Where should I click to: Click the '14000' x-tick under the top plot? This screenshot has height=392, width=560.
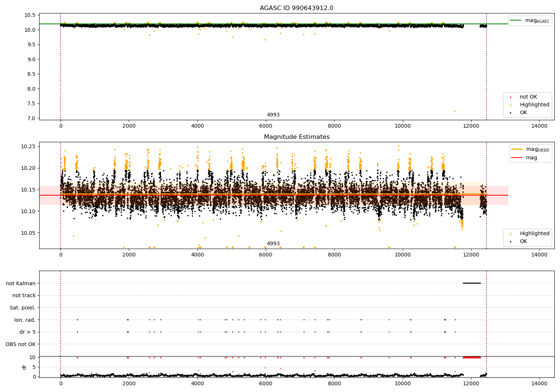pyautogui.click(x=539, y=126)
